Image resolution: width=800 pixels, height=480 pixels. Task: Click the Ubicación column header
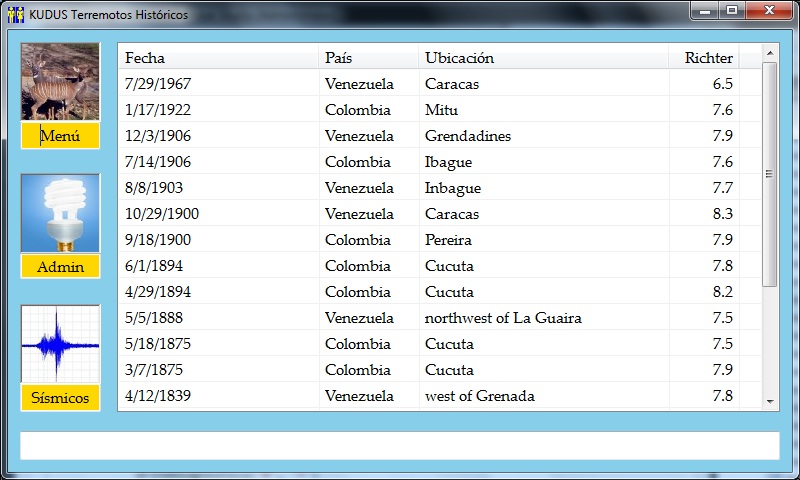coord(543,58)
